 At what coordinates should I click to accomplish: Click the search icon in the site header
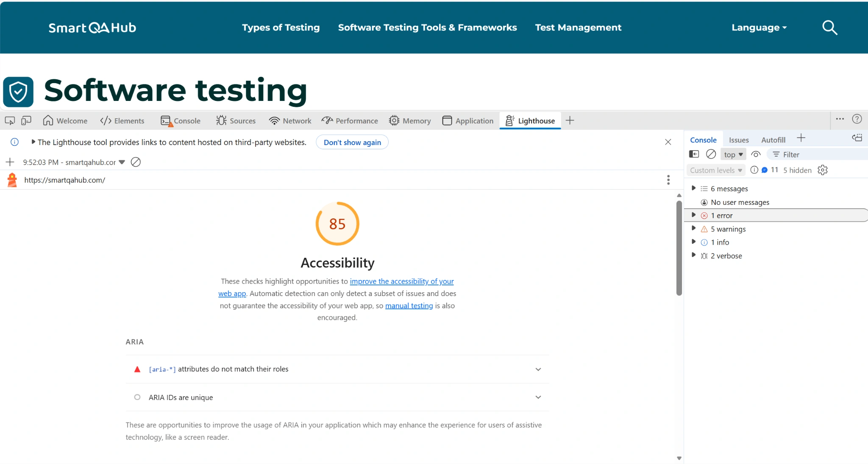[829, 28]
